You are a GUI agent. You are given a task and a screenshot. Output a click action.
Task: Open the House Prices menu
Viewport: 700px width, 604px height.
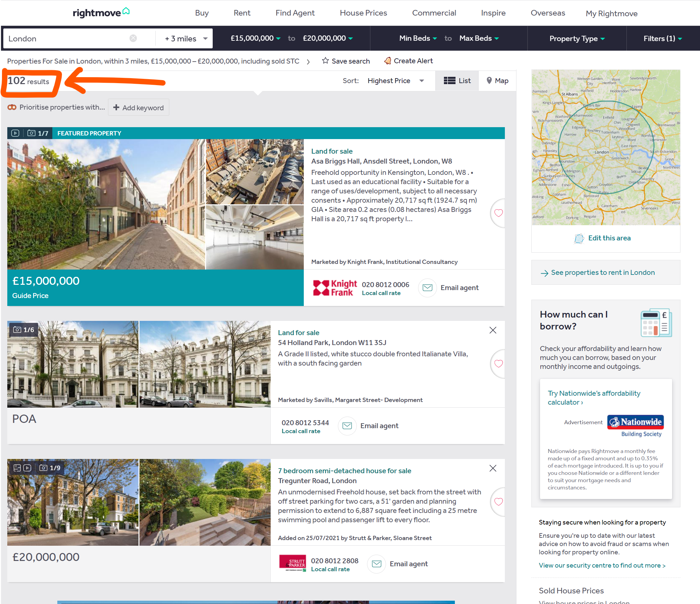pos(363,13)
